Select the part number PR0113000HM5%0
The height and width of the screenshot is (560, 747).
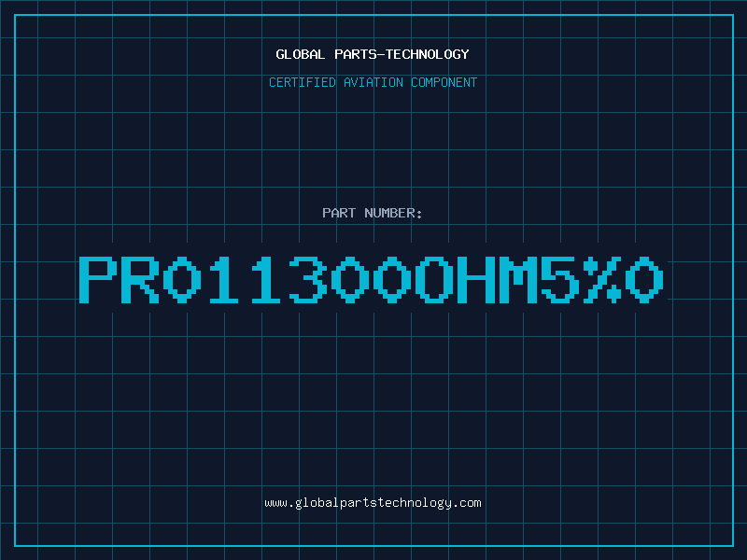click(x=371, y=280)
